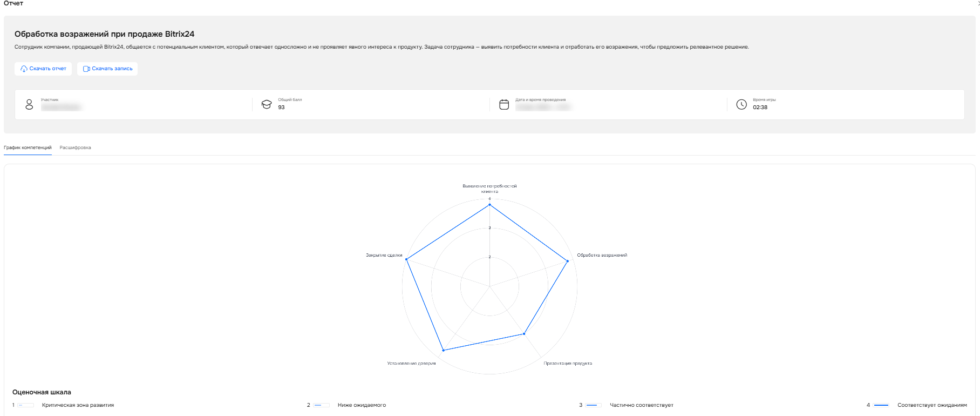Click chart label Обработка возражений
Image resolution: width=980 pixels, height=416 pixels.
[x=602, y=255]
